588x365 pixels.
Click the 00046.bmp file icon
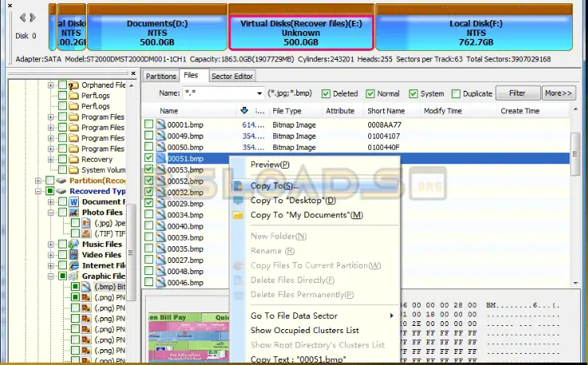[161, 282]
